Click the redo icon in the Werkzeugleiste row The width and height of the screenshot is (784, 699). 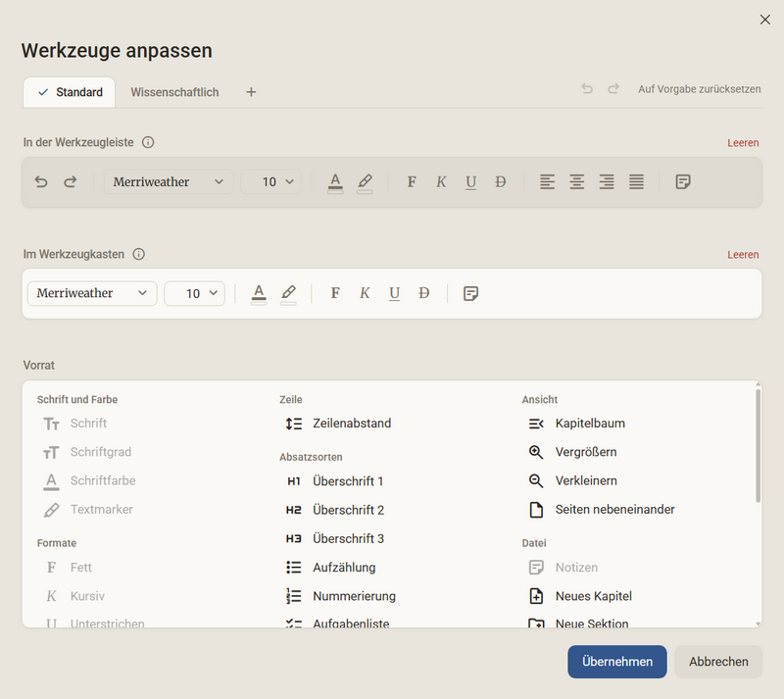(71, 181)
